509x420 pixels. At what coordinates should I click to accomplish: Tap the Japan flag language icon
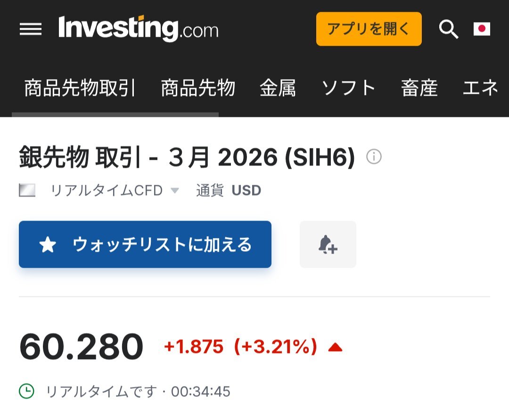pyautogui.click(x=482, y=29)
